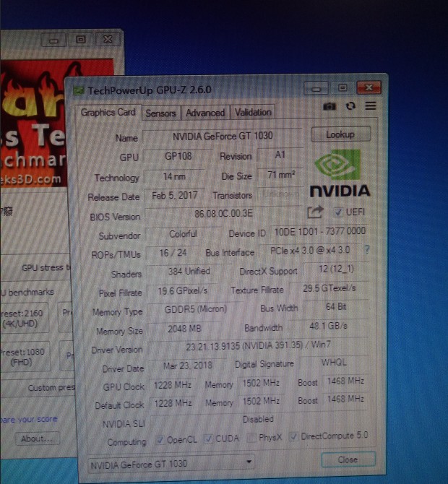
Task: Click the NVIDIA logo image
Action: point(340,174)
